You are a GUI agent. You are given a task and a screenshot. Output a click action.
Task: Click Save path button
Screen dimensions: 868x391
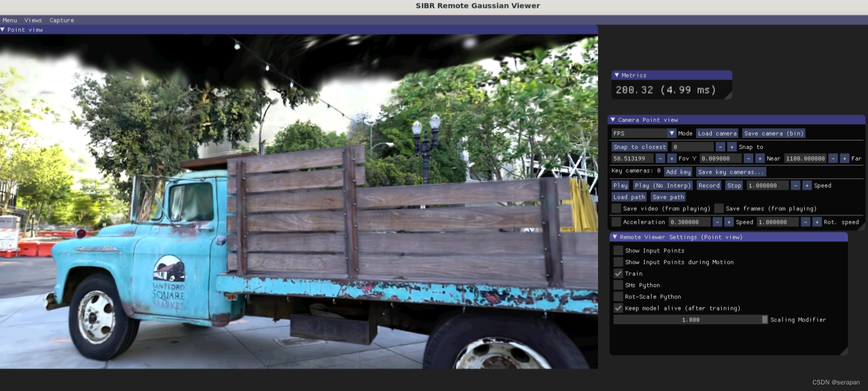pos(668,197)
